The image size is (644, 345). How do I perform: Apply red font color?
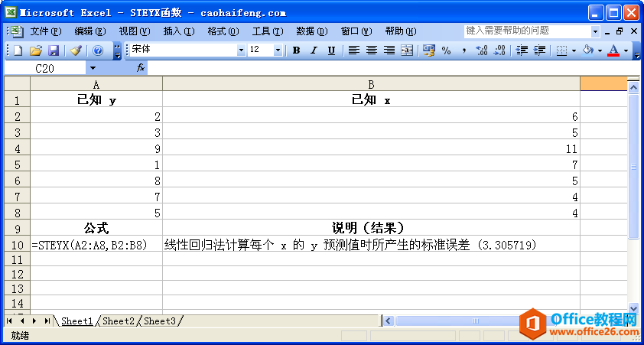pyautogui.click(x=614, y=50)
